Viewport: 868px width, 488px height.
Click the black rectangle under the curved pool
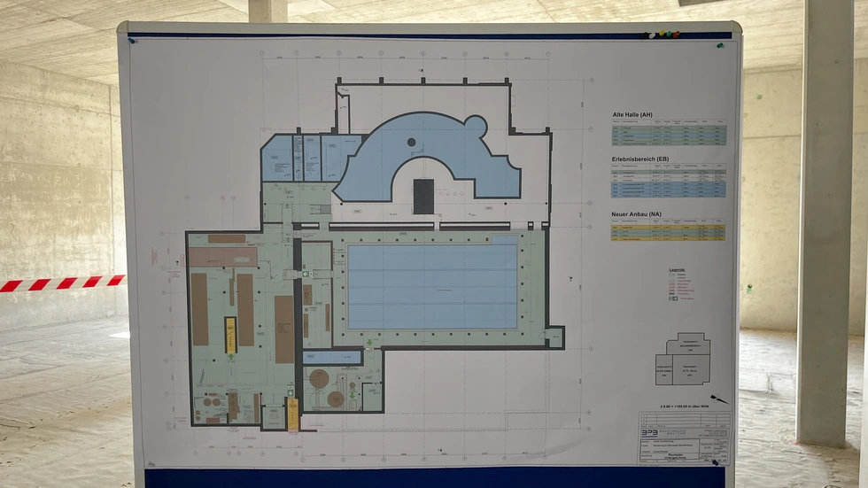click(423, 196)
